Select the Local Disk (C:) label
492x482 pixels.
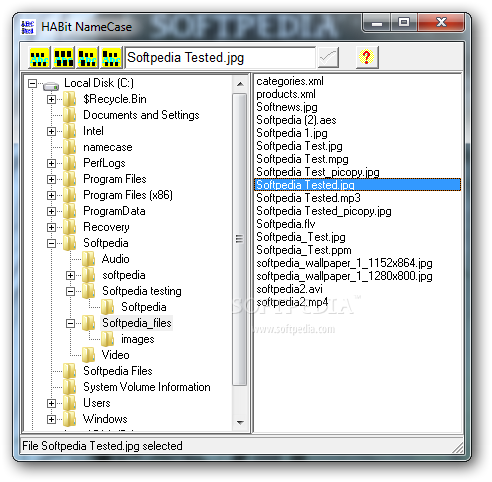(x=99, y=83)
